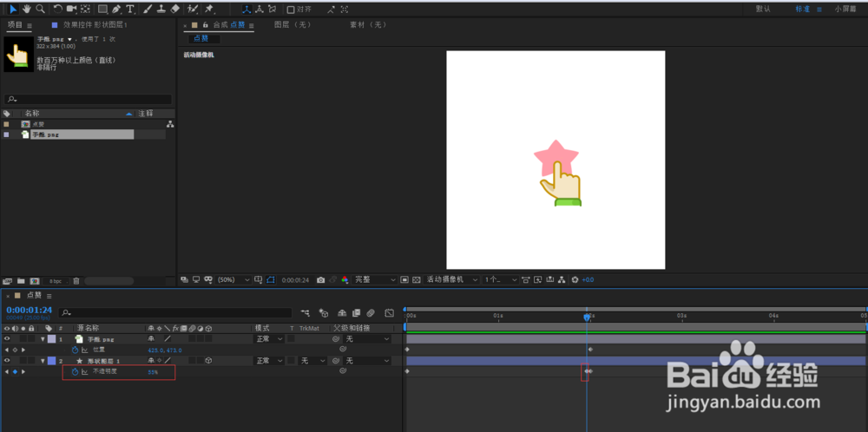868x432 pixels.
Task: Switch to 项目 panel tab
Action: click(15, 25)
